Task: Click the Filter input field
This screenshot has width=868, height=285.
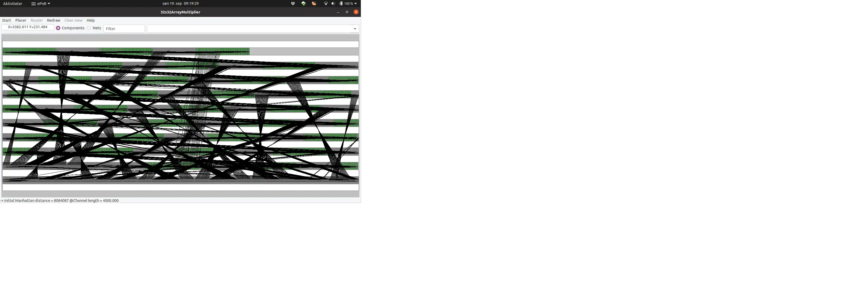Action: click(x=124, y=28)
